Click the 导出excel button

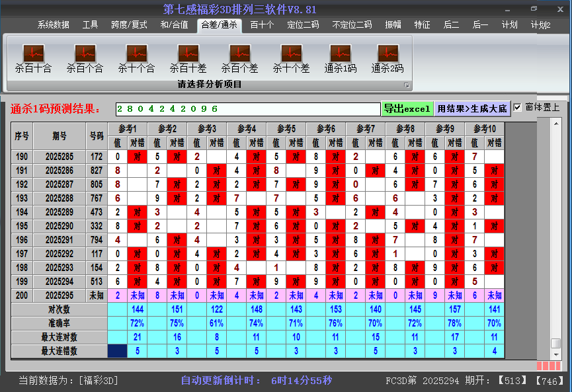(x=408, y=107)
